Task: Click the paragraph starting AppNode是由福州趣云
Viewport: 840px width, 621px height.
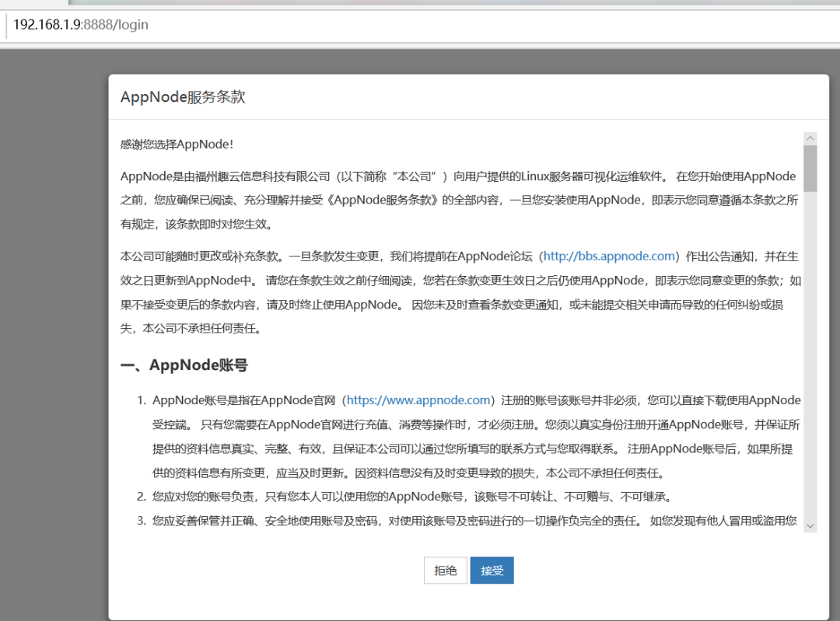Action: [x=459, y=201]
